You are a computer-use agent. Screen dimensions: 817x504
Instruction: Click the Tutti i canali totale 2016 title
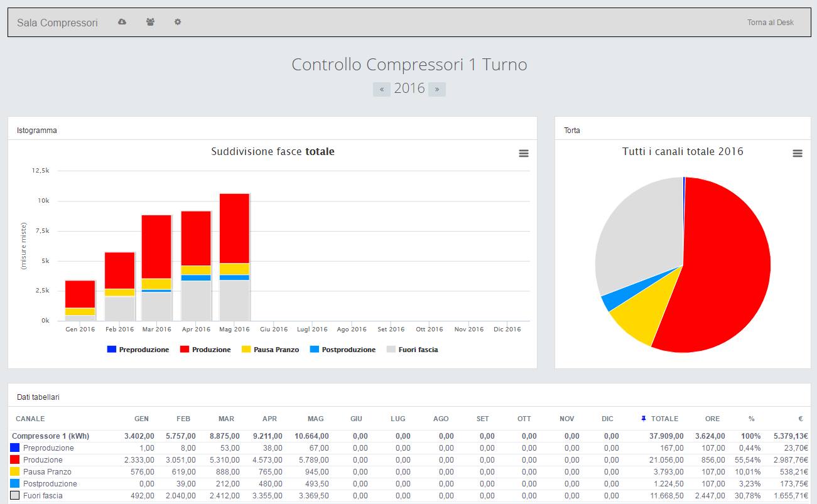click(x=683, y=151)
